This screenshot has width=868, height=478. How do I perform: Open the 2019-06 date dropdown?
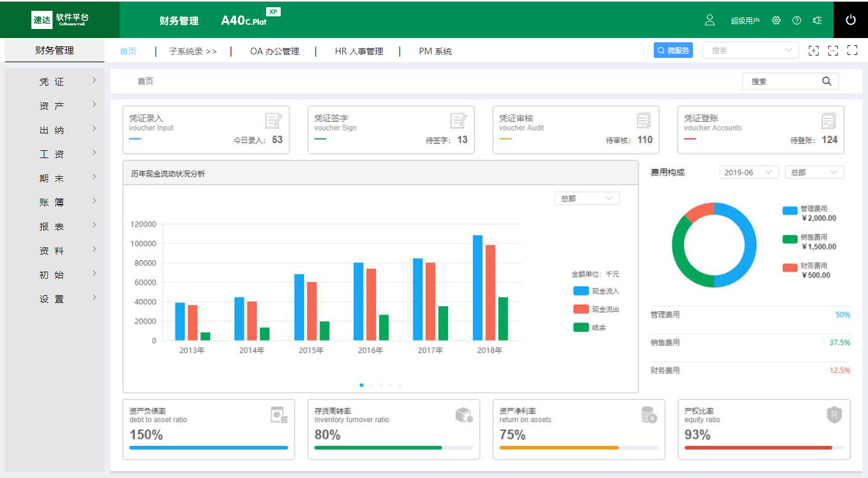pyautogui.click(x=748, y=173)
